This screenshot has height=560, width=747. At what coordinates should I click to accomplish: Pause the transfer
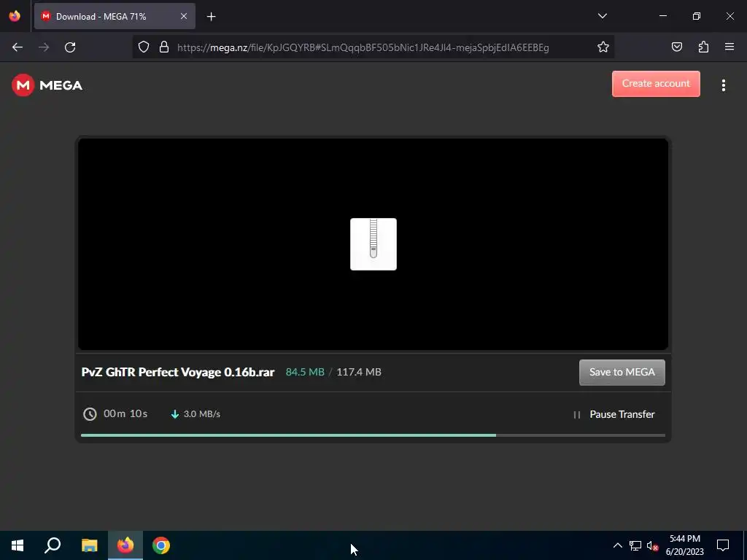[614, 414]
